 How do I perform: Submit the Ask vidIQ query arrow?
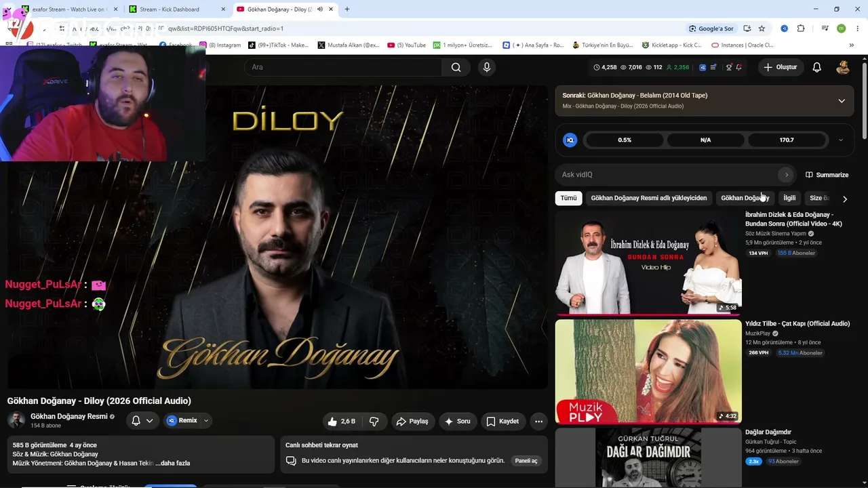pyautogui.click(x=786, y=174)
